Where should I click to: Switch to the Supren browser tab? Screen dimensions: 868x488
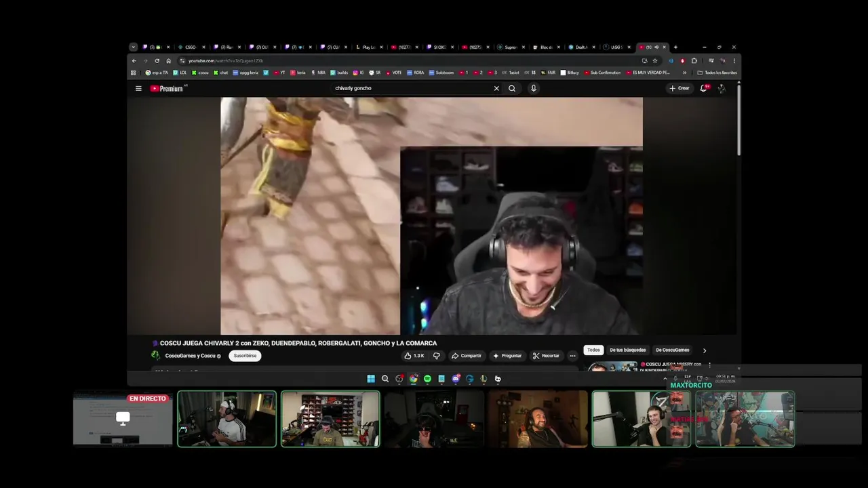510,47
